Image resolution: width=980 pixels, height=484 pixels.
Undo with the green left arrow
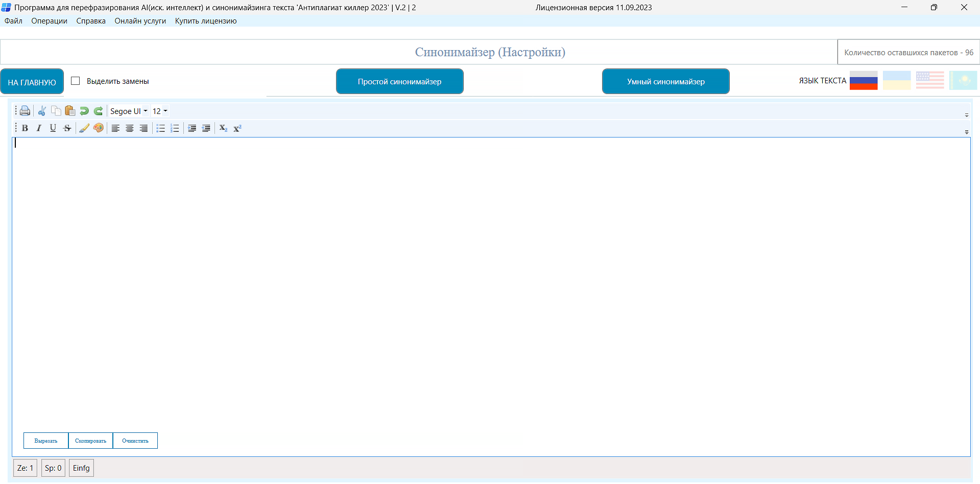click(84, 111)
